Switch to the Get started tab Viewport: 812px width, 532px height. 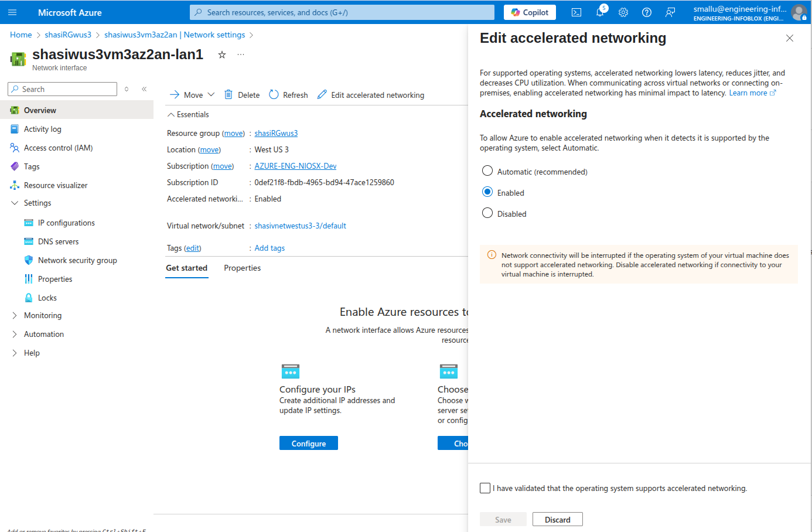click(186, 268)
